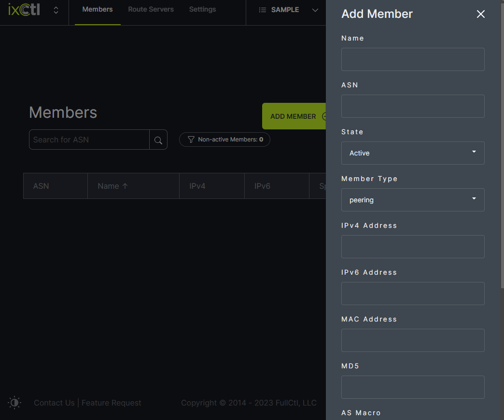Screen dimensions: 504x420
Task: Click the MAC Address input field
Action: click(x=413, y=340)
